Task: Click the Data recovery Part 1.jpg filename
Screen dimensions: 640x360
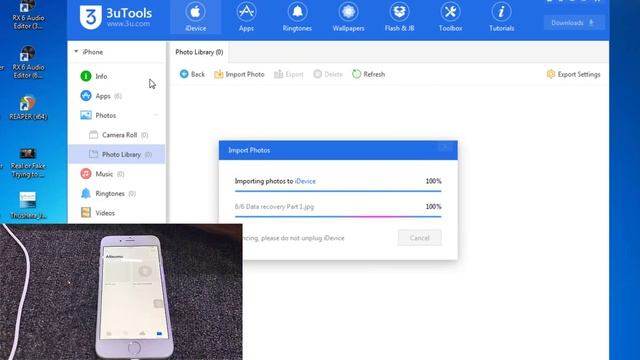Action: click(x=274, y=207)
